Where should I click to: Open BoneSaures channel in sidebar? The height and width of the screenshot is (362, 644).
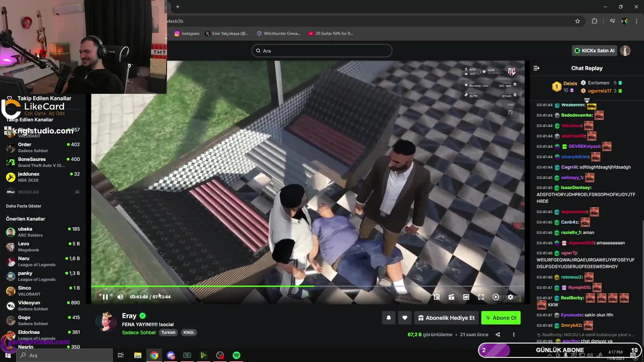43,162
